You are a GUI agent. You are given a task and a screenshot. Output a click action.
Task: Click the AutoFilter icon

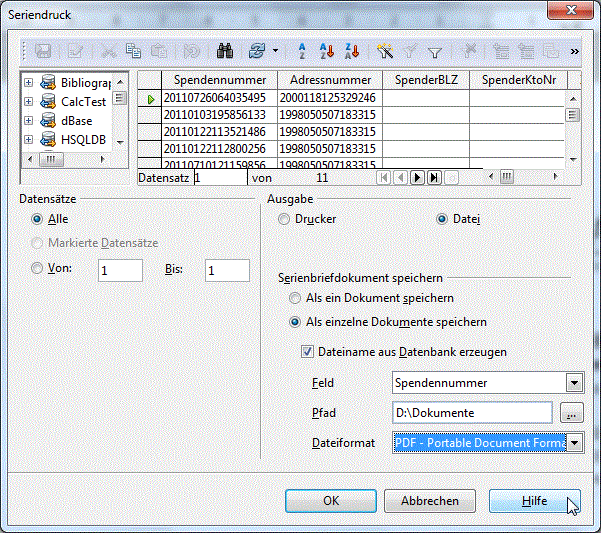click(387, 51)
